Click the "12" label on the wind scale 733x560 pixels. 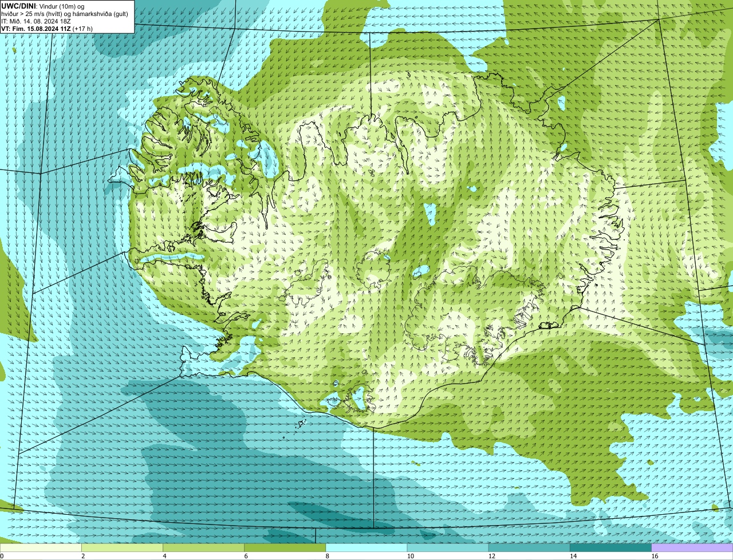491,556
